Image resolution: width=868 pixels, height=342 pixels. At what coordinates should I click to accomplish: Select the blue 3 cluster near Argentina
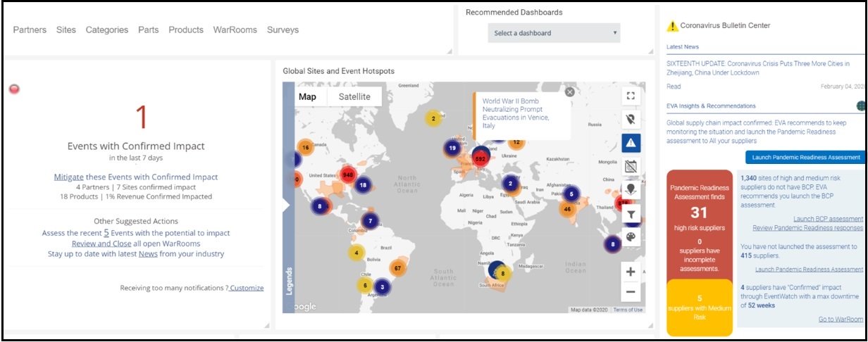tap(382, 286)
